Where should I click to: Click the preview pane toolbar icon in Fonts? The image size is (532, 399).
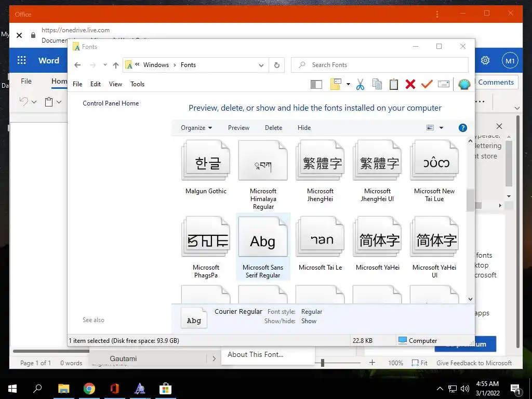316,84
